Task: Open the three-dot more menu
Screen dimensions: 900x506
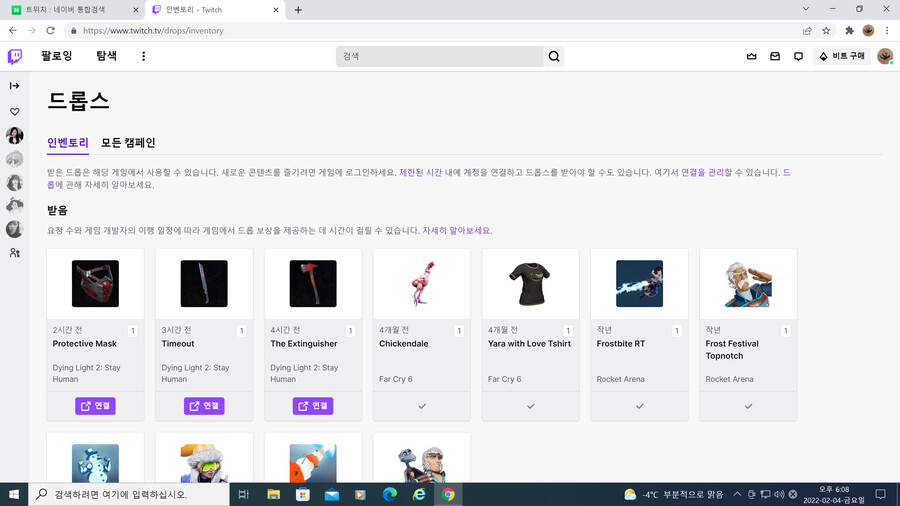Action: click(143, 57)
